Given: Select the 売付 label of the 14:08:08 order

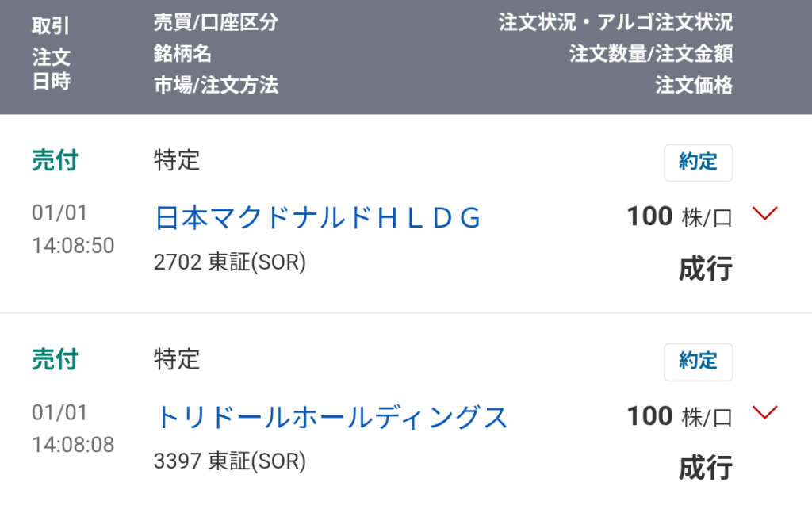Looking at the screenshot, I should [55, 360].
